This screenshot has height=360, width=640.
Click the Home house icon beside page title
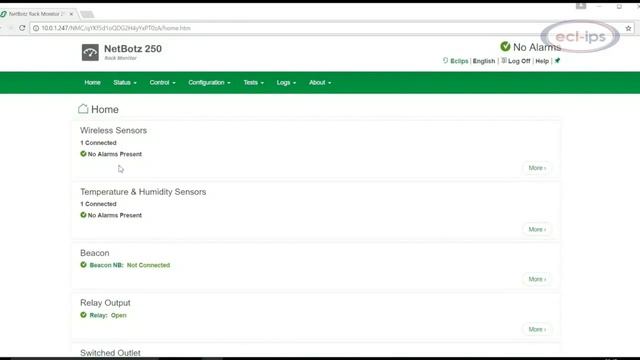[x=83, y=109]
